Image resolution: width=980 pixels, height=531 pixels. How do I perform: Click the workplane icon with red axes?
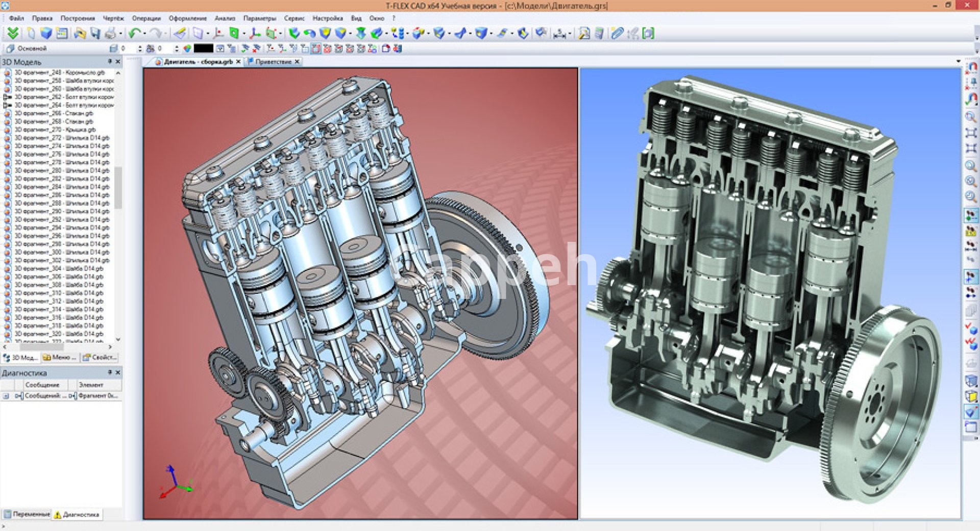click(x=218, y=34)
